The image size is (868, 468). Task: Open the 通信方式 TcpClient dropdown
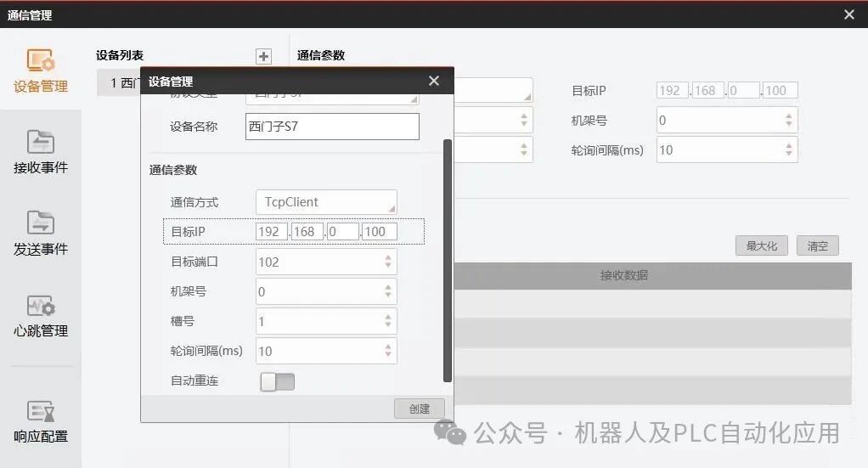tap(326, 202)
